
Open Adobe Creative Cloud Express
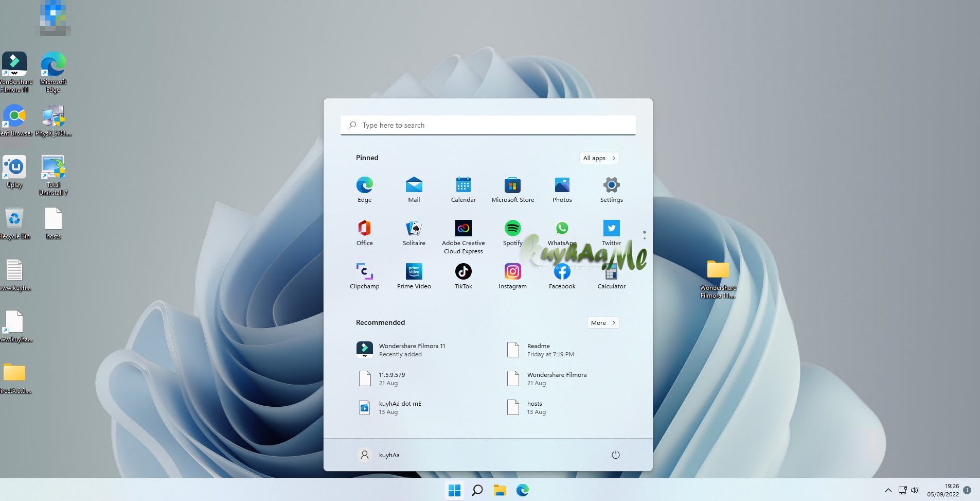point(463,237)
